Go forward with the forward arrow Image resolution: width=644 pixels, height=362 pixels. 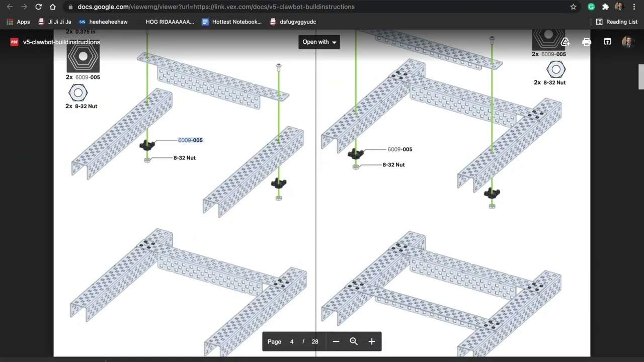pos(24,7)
